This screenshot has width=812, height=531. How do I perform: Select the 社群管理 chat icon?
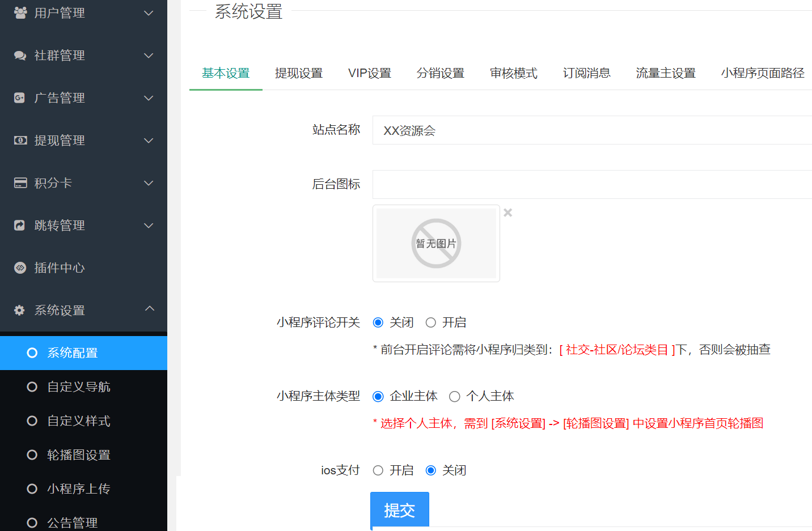coord(21,55)
